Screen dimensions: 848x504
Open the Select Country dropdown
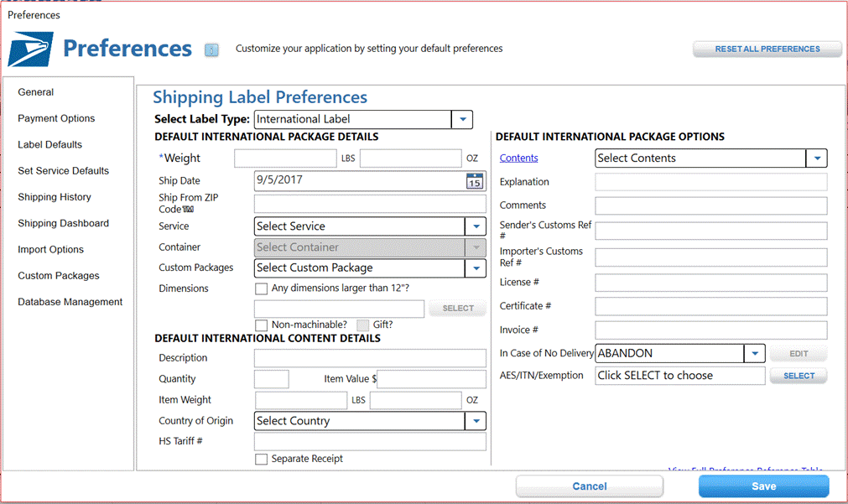tap(476, 421)
